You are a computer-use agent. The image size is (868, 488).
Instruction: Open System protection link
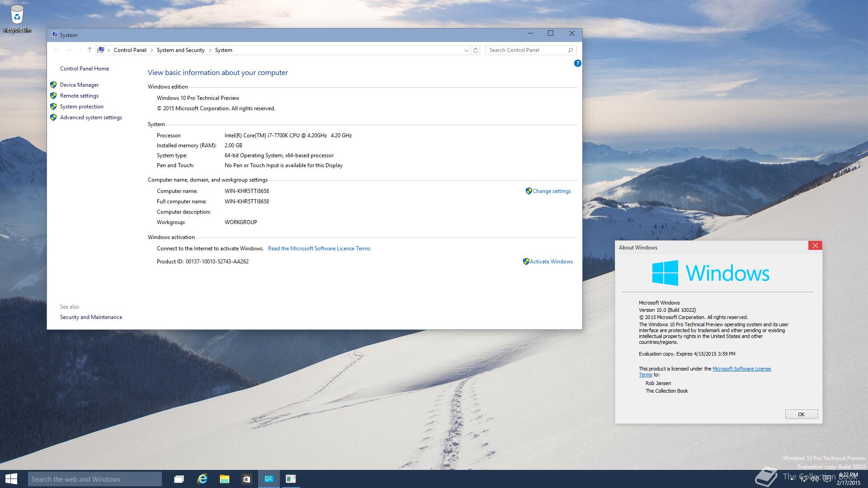(82, 107)
